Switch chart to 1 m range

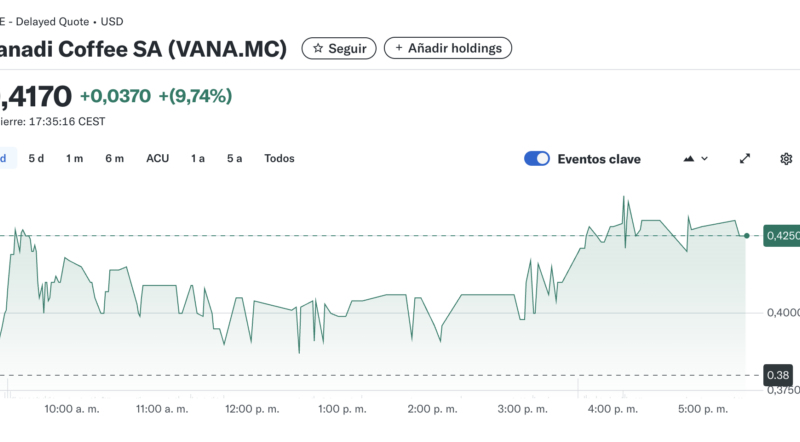pos(75,158)
